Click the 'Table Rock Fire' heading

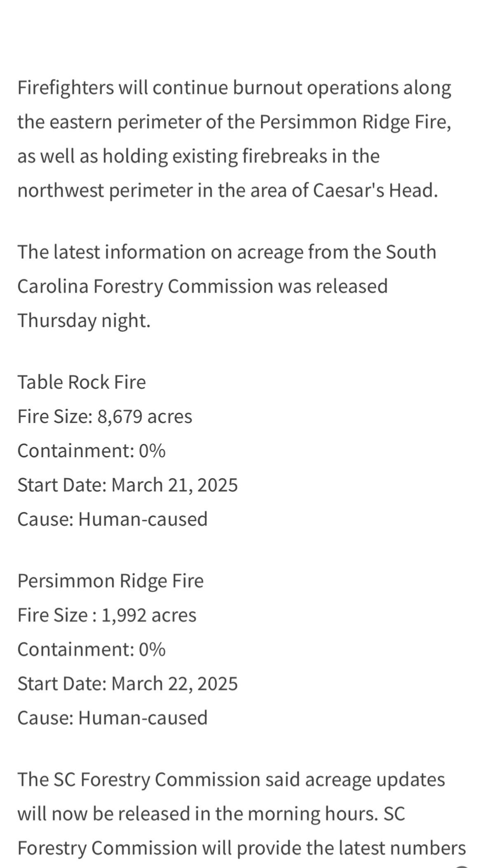82,382
